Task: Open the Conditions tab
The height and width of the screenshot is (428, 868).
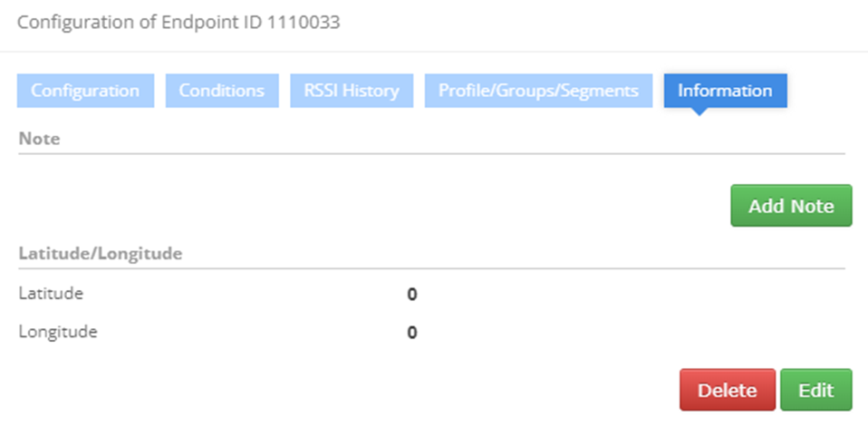Action: [221, 91]
